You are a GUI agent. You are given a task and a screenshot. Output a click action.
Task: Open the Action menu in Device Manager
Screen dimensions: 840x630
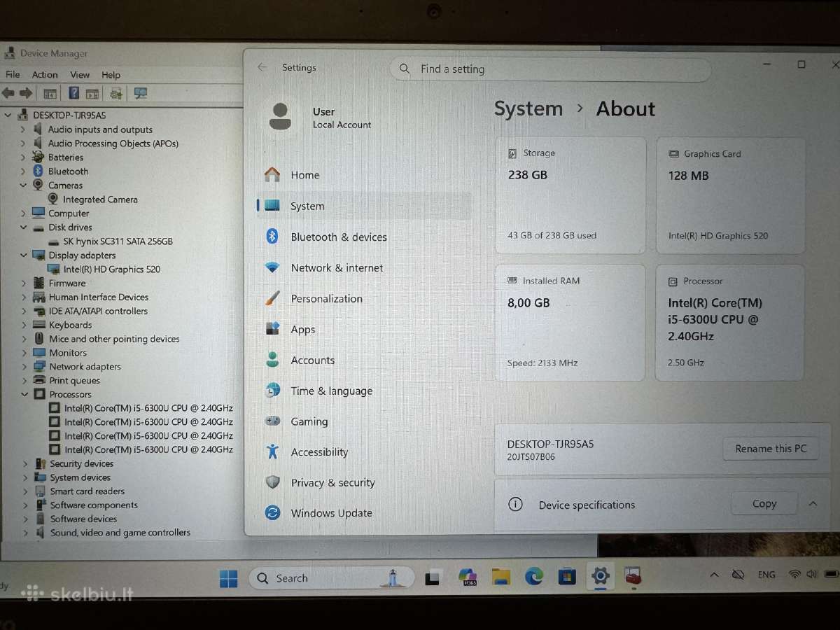point(45,74)
